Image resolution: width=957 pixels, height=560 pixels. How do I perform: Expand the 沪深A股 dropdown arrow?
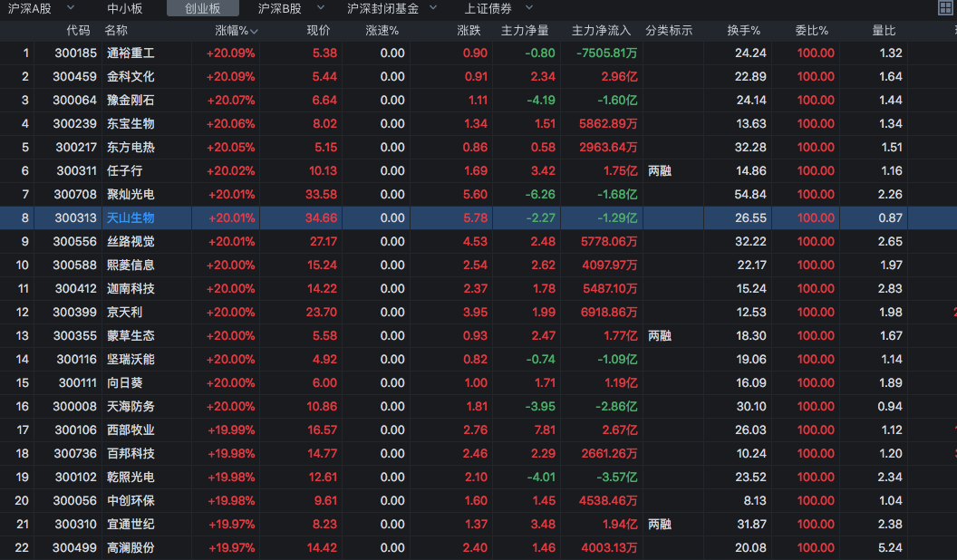[x=71, y=8]
